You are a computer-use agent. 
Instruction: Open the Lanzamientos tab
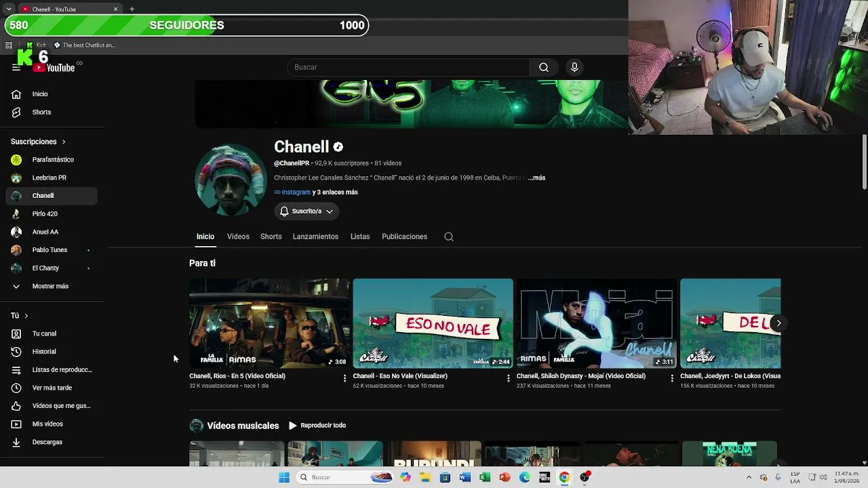315,237
